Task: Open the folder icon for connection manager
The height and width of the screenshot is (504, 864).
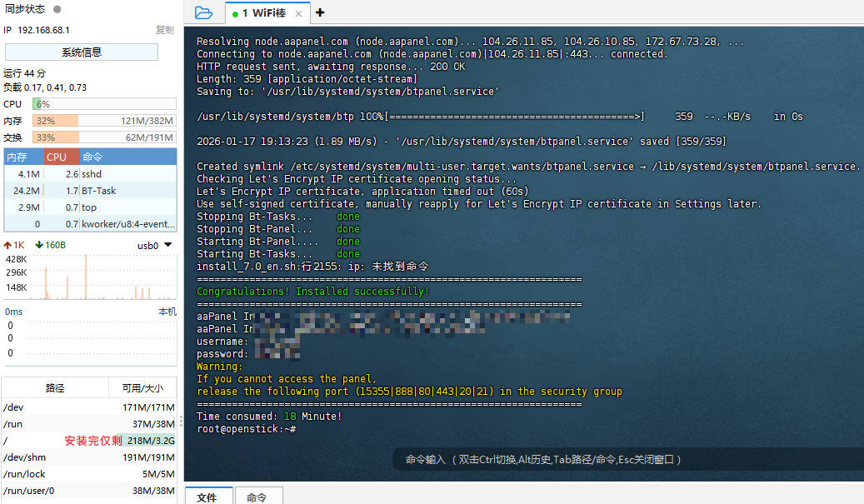Action: 203,12
